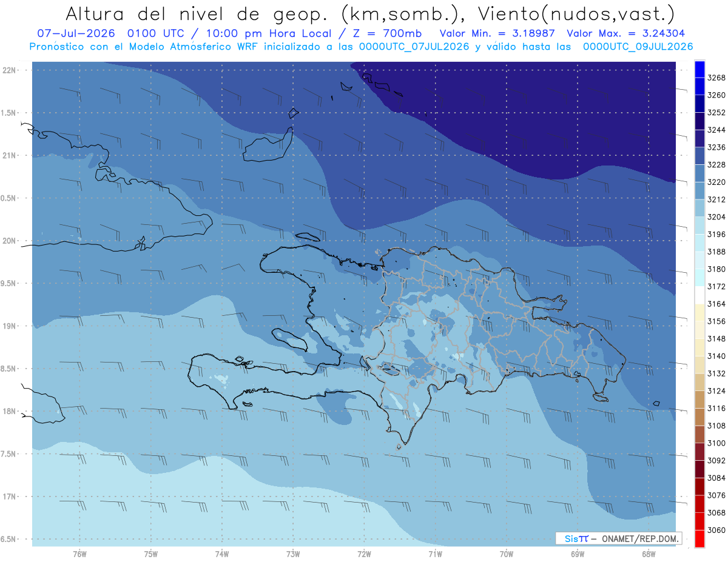The image size is (728, 562).
Task: Click the 3100 colorbar label
Action: [716, 443]
